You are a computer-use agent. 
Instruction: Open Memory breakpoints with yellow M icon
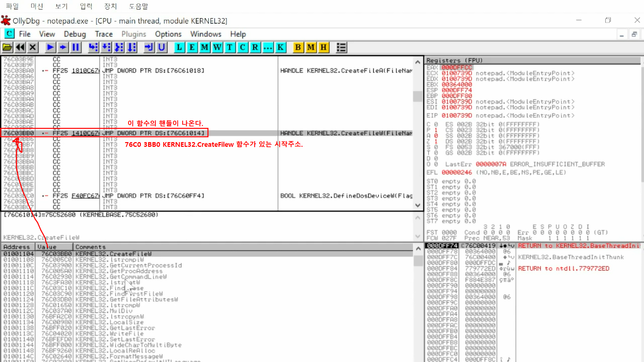coord(311,47)
